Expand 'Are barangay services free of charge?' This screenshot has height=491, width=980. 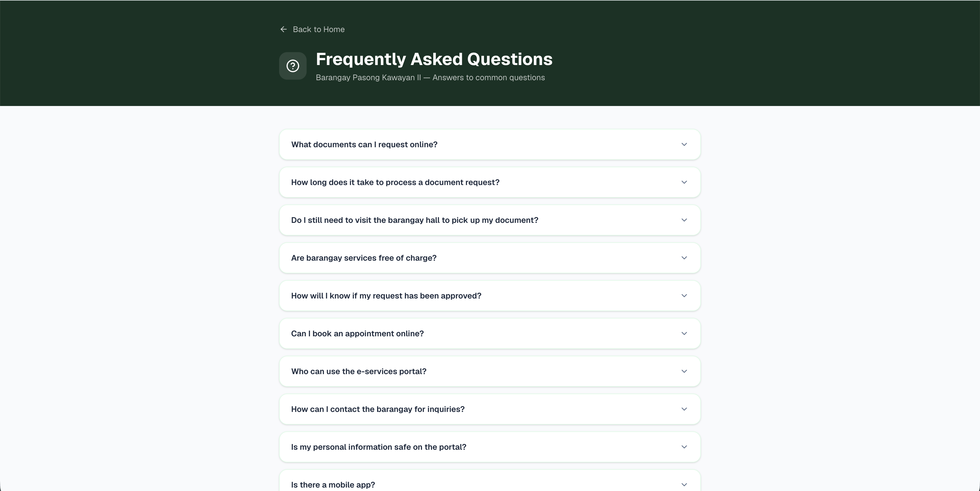coord(490,258)
